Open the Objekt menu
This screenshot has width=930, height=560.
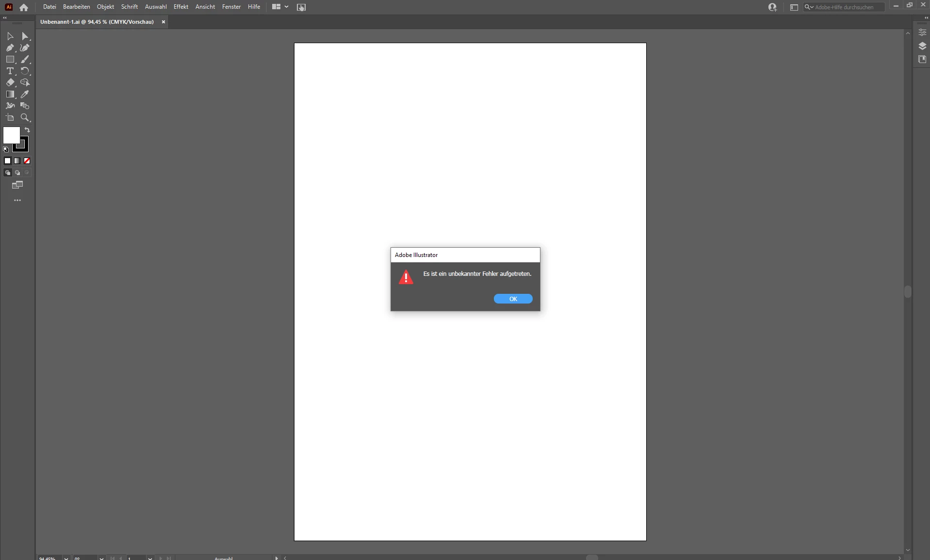[x=105, y=7]
